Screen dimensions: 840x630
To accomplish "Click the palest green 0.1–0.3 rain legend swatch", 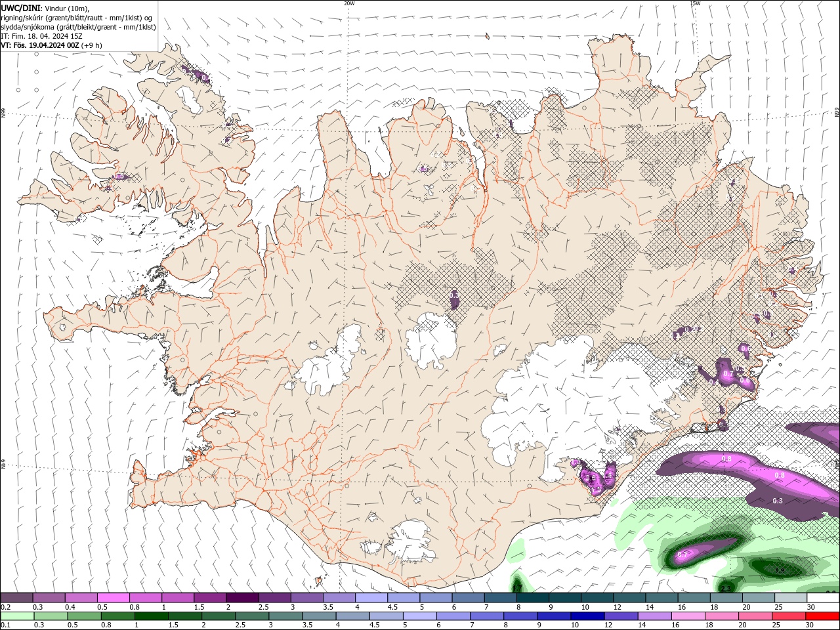I will coord(17,616).
